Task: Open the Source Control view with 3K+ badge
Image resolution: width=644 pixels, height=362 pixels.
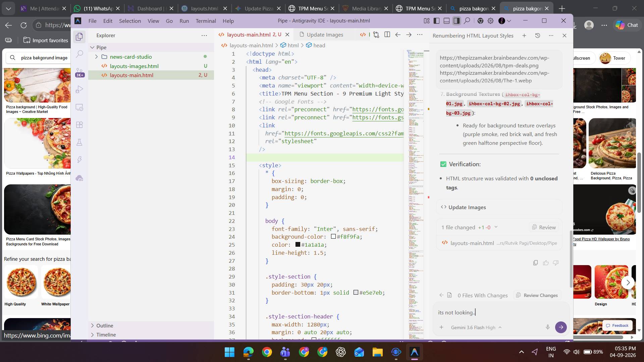Action: [x=79, y=71]
